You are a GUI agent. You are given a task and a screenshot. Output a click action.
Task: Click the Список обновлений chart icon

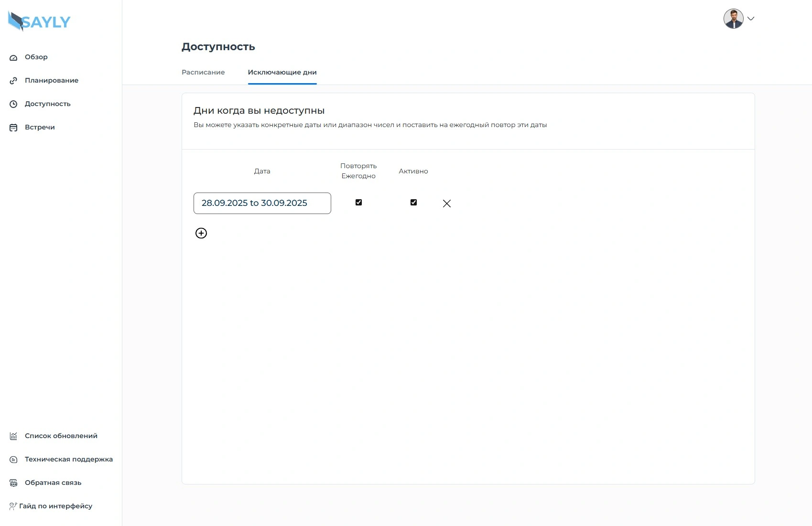coord(13,436)
